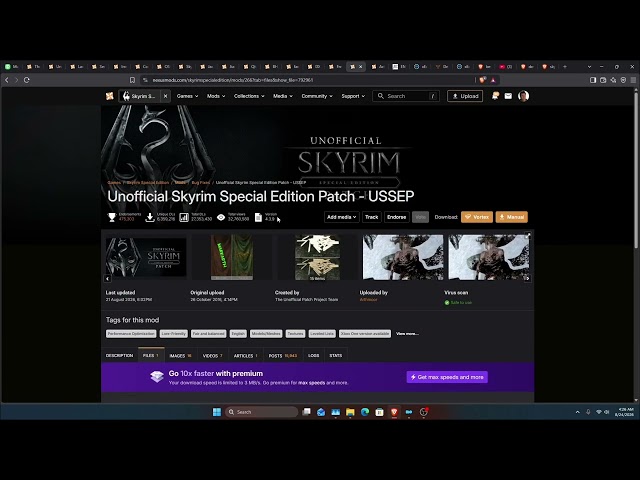Open the Media dropdown menu
The width and height of the screenshot is (640, 480).
coord(283,96)
